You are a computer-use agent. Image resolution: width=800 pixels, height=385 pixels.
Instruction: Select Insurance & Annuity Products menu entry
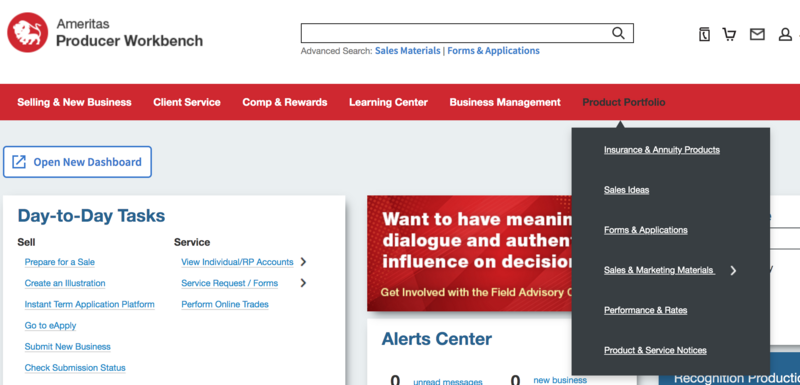click(662, 150)
